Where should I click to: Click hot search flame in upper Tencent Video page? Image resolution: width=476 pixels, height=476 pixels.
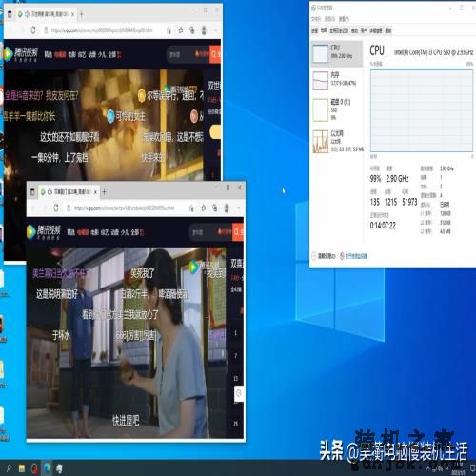[x=202, y=54]
